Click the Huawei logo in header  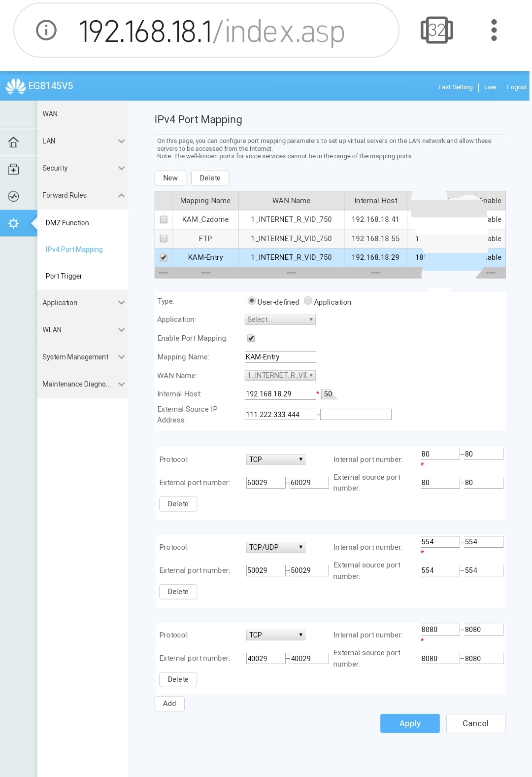16,86
